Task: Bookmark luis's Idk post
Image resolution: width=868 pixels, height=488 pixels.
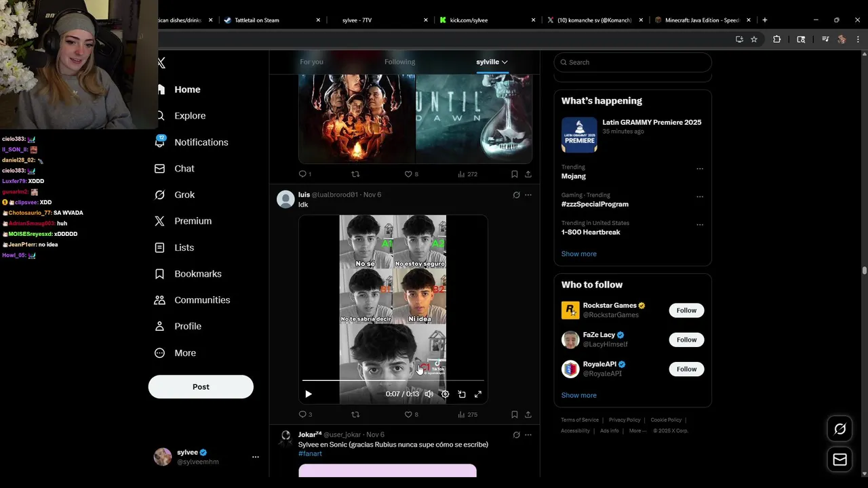Action: tap(515, 414)
